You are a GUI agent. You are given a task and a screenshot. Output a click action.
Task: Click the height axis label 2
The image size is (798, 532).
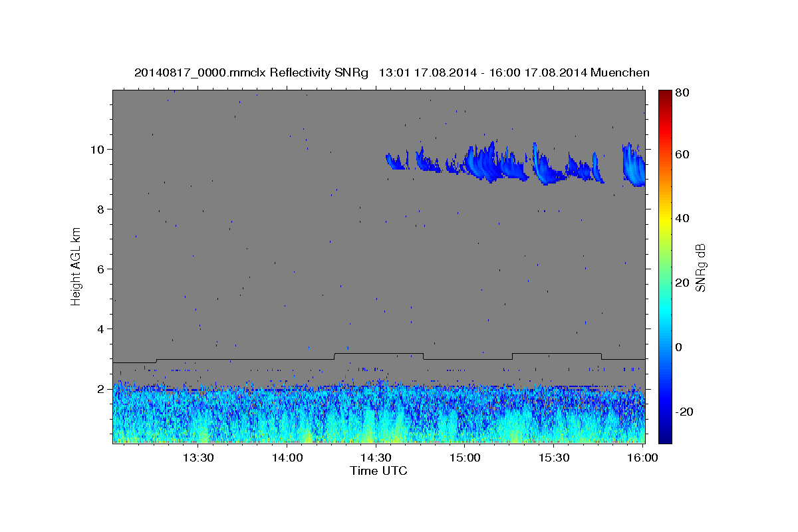[x=102, y=388]
